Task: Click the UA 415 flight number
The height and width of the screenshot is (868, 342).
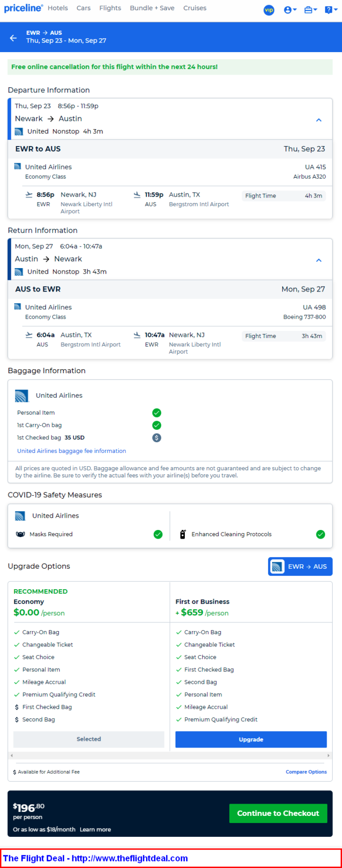Action: [315, 167]
